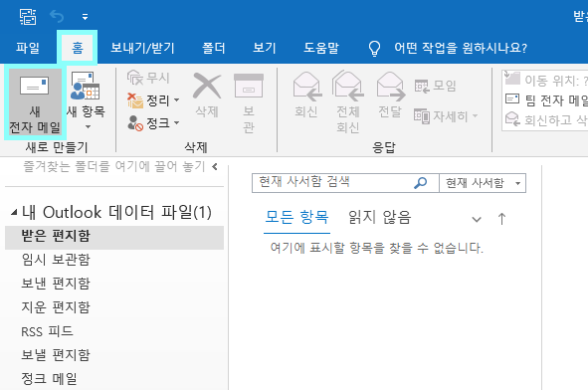Click the Reply (회신) icon

[306, 87]
